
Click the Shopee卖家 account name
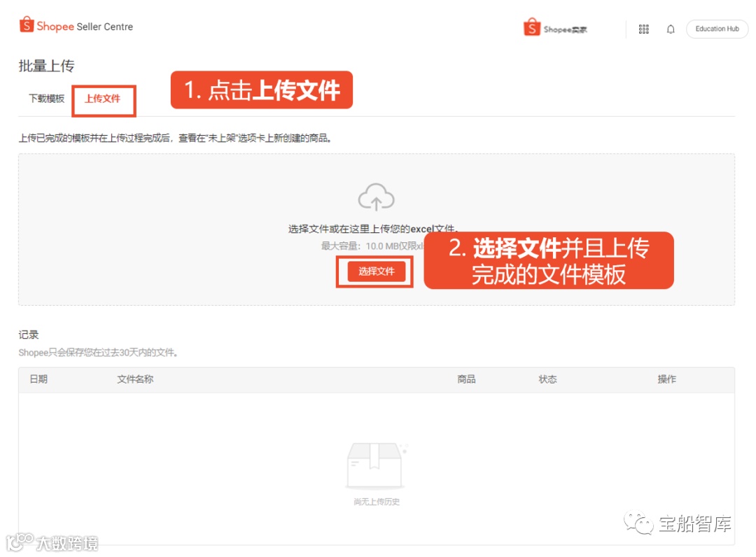[565, 29]
